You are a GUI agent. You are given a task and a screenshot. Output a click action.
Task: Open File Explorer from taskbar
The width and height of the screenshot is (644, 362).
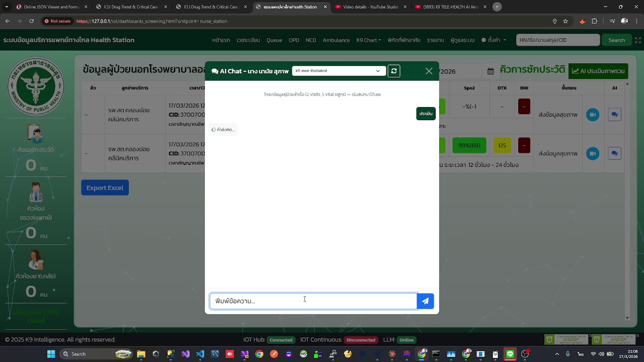tap(141, 354)
